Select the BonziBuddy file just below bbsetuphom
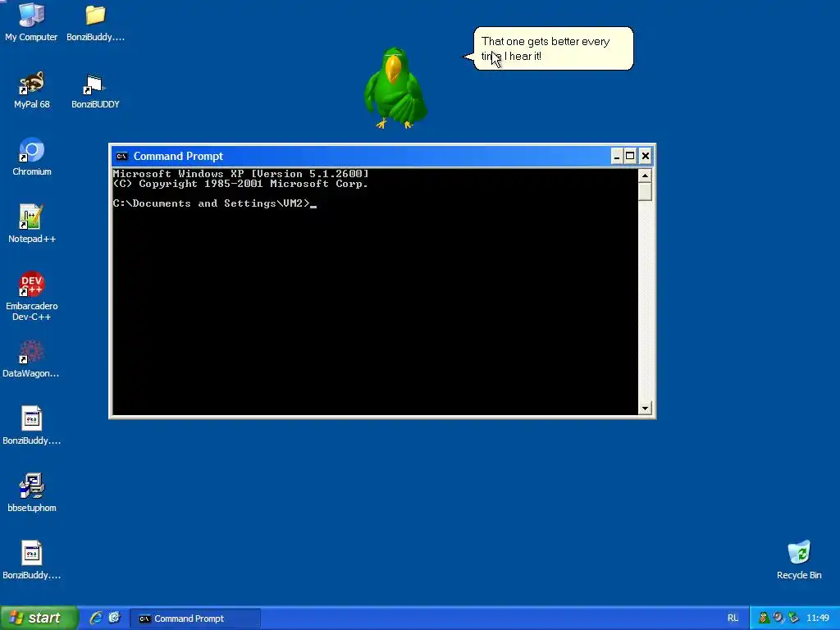The width and height of the screenshot is (840, 630). click(x=32, y=560)
